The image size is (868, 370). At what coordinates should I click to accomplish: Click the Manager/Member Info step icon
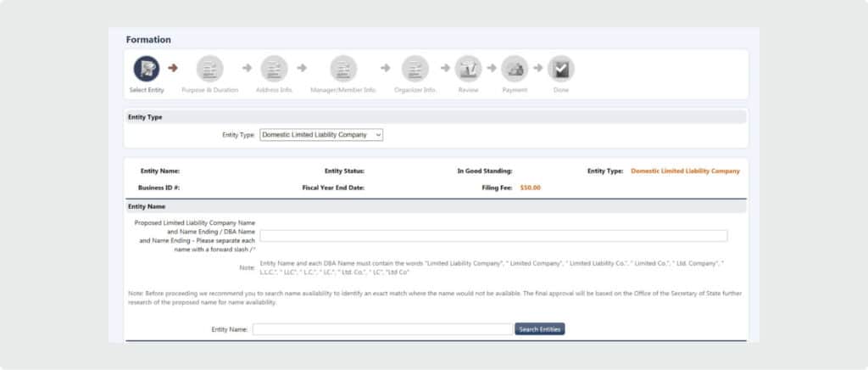point(344,69)
